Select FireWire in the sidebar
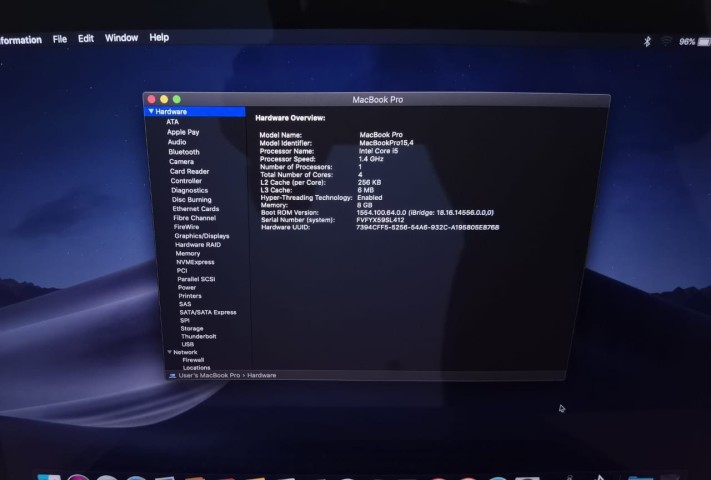Image resolution: width=711 pixels, height=480 pixels. pos(186,227)
